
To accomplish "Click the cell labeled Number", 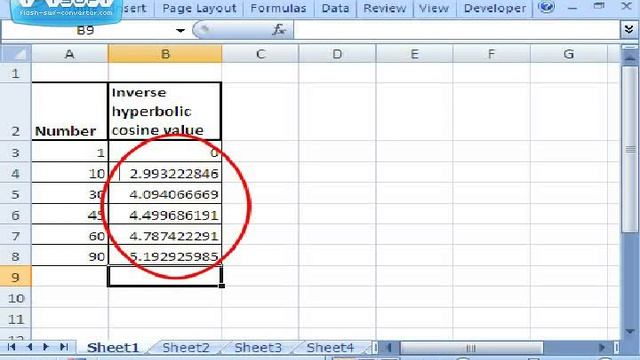I will (70, 112).
